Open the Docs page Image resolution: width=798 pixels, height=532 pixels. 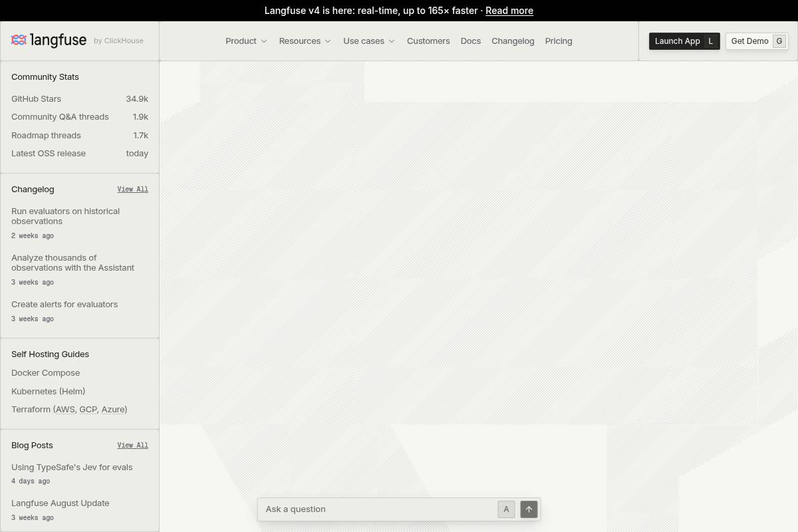[x=471, y=41]
